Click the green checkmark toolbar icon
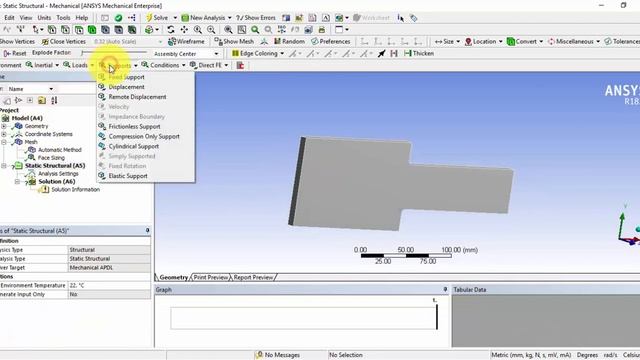The height and width of the screenshot is (360, 640). [118, 18]
